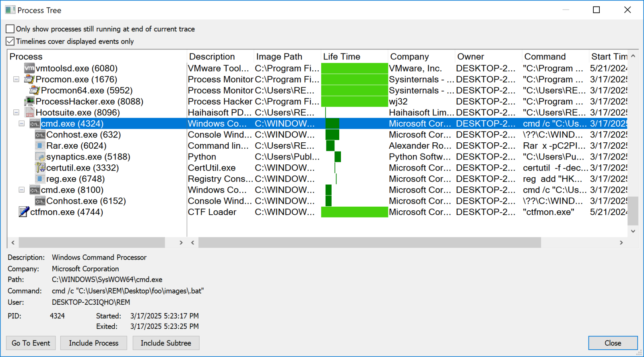Click the Include Process button

click(x=94, y=343)
